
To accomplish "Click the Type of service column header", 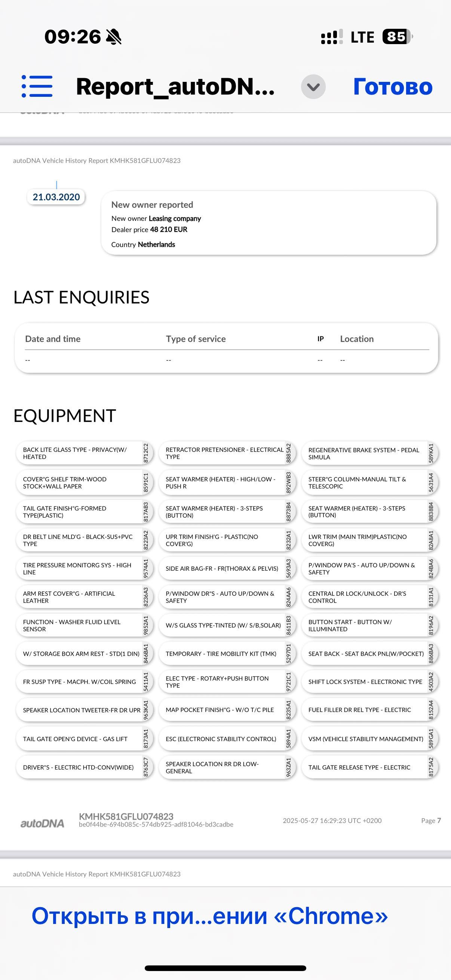I will point(196,339).
